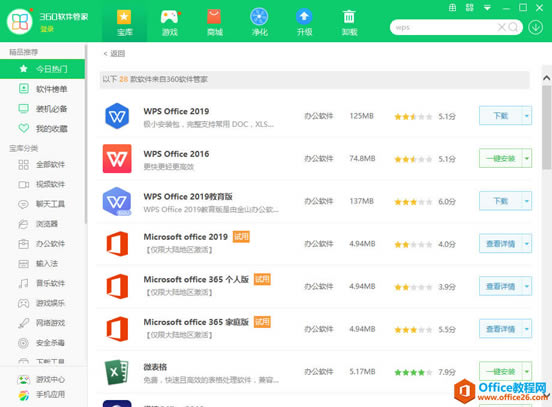The height and width of the screenshot is (407, 552).
Task: Open 软件榜单 in the sidebar
Action: click(x=42, y=89)
